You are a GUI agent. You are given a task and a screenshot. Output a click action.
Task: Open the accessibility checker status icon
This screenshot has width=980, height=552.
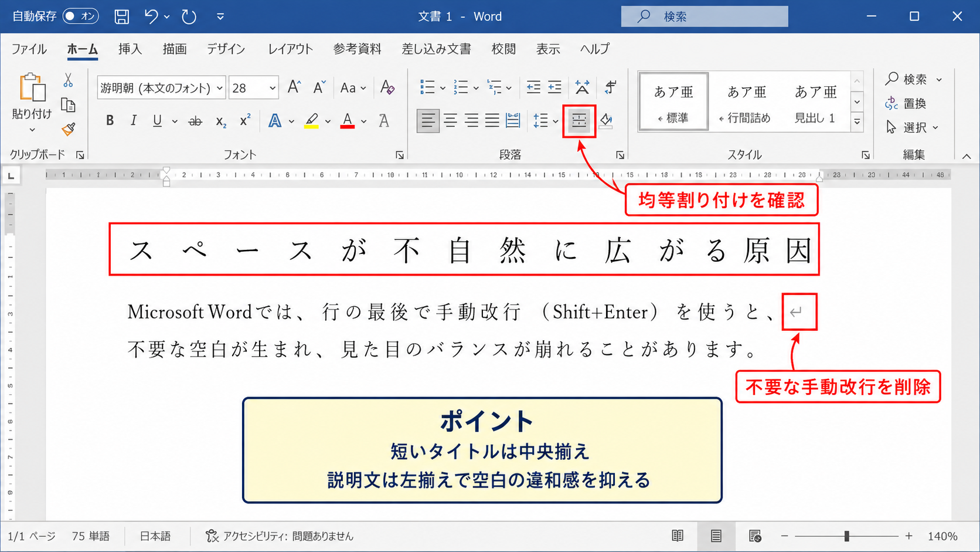pyautogui.click(x=212, y=536)
